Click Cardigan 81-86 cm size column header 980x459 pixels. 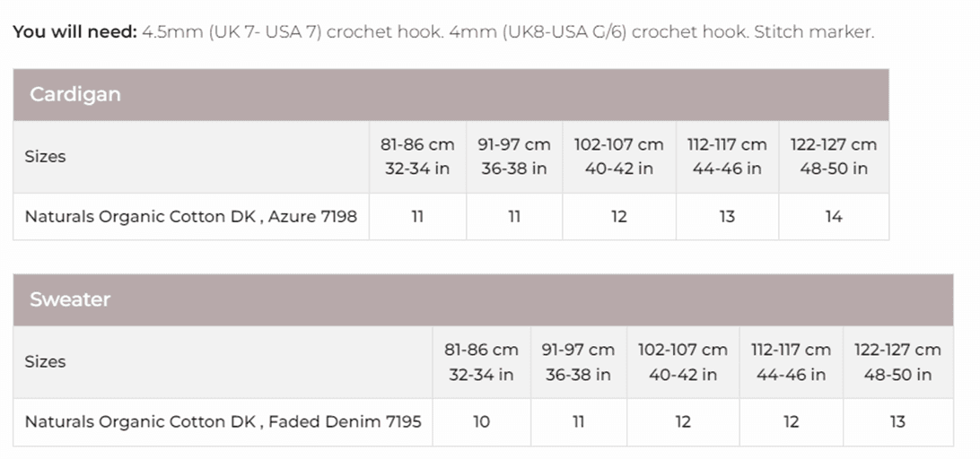coord(417,156)
